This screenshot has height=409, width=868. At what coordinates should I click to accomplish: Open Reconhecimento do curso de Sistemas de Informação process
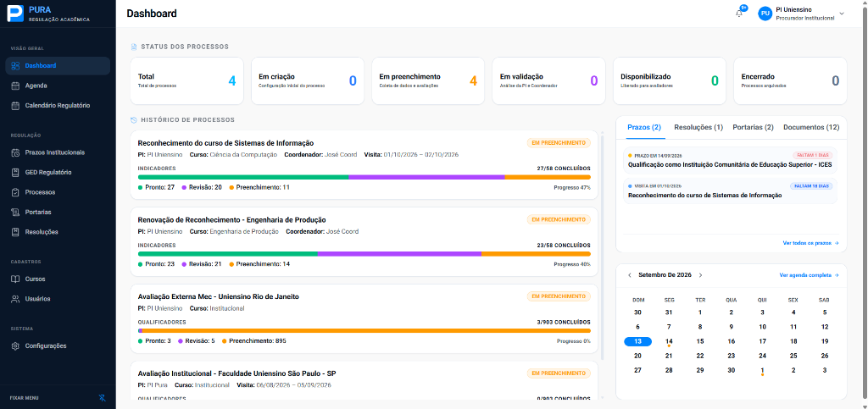point(364,165)
